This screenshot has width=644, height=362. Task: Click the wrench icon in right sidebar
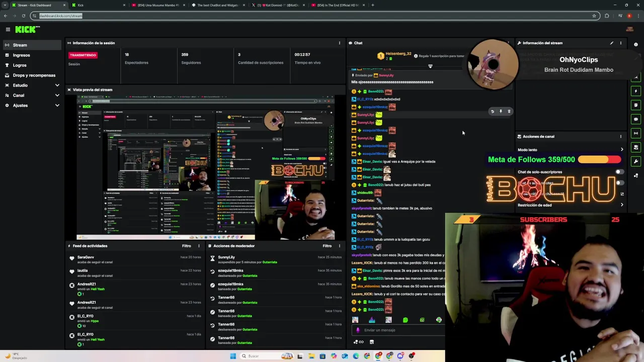[636, 161]
